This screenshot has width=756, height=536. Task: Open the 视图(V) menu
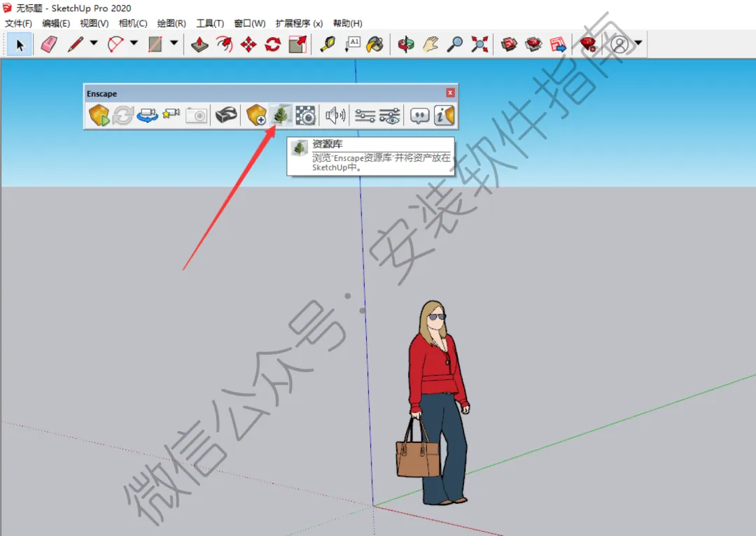pos(94,23)
